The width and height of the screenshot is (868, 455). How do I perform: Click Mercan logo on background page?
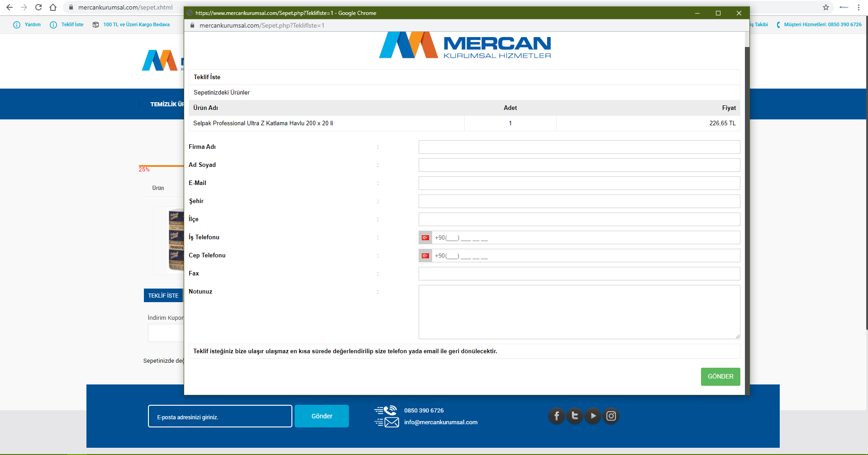(162, 60)
